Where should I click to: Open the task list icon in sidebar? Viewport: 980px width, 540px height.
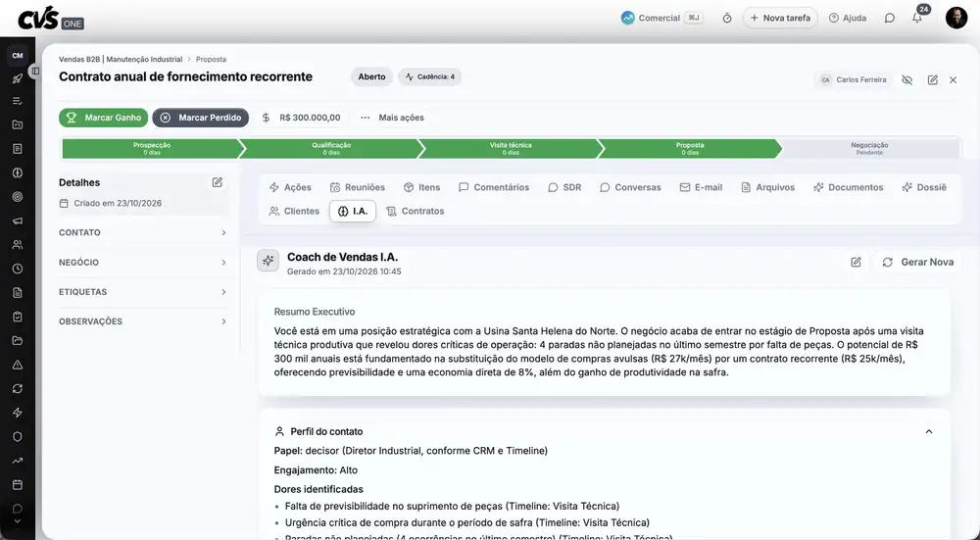(18, 101)
